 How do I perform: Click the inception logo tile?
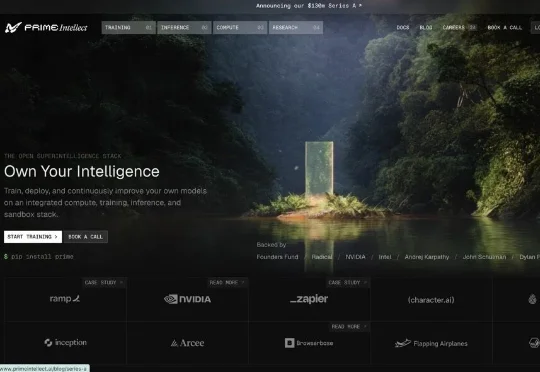(x=65, y=343)
